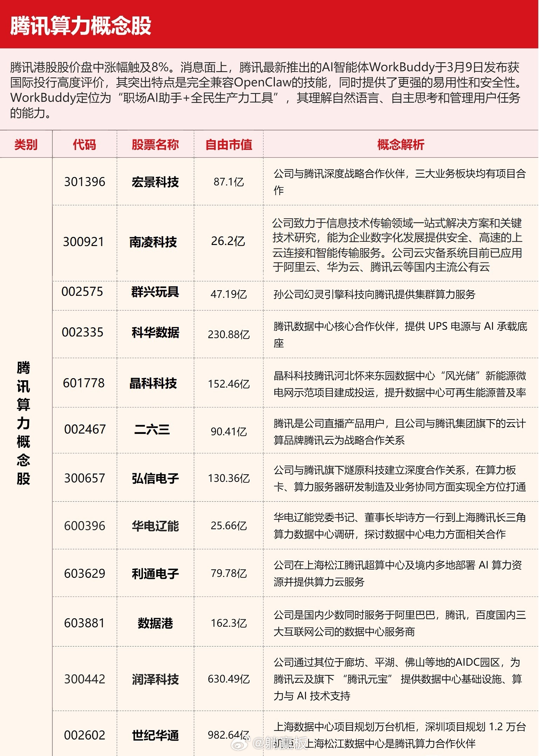Click stock name 世纪华通
Image resolution: width=539 pixels, height=756 pixels.
coord(155,735)
